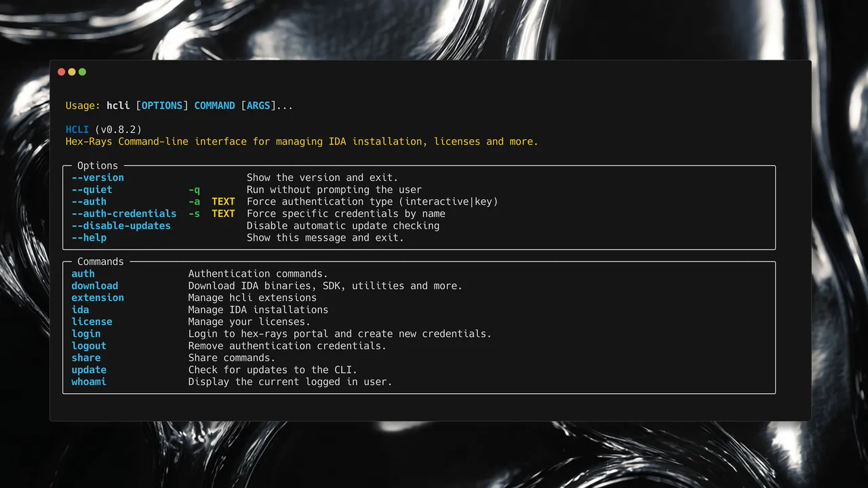
Task: Click "Authentication commands." description
Action: click(258, 274)
